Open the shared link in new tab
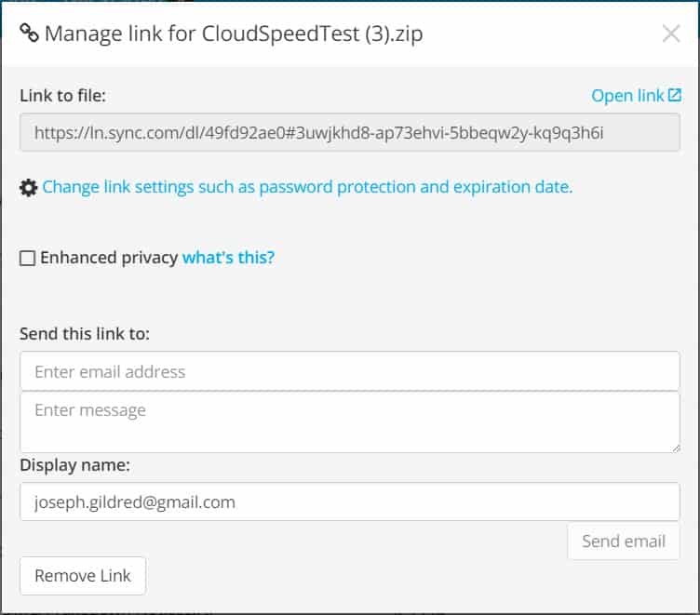Image resolution: width=700 pixels, height=615 pixels. [636, 96]
